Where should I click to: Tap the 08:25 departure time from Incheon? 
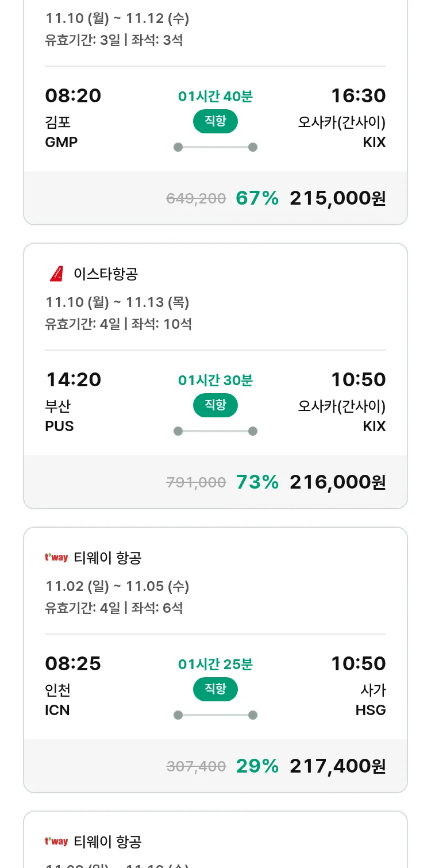click(x=73, y=663)
